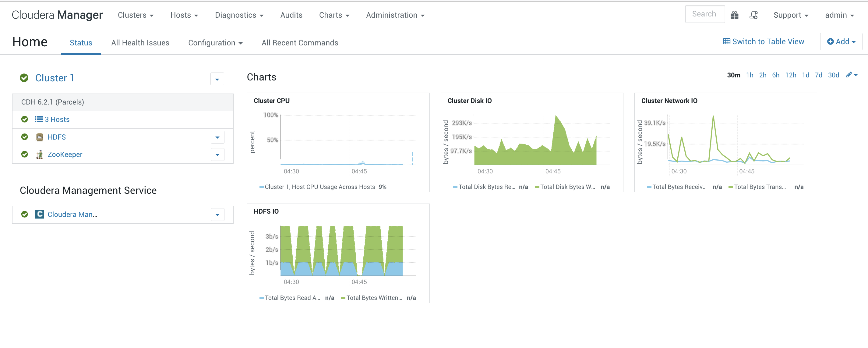
Task: Click the Host CPU Usage blue legend swatch
Action: click(262, 187)
